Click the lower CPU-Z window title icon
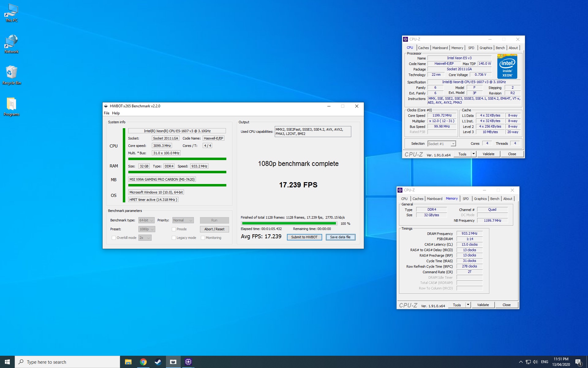The height and width of the screenshot is (368, 588). [400, 190]
